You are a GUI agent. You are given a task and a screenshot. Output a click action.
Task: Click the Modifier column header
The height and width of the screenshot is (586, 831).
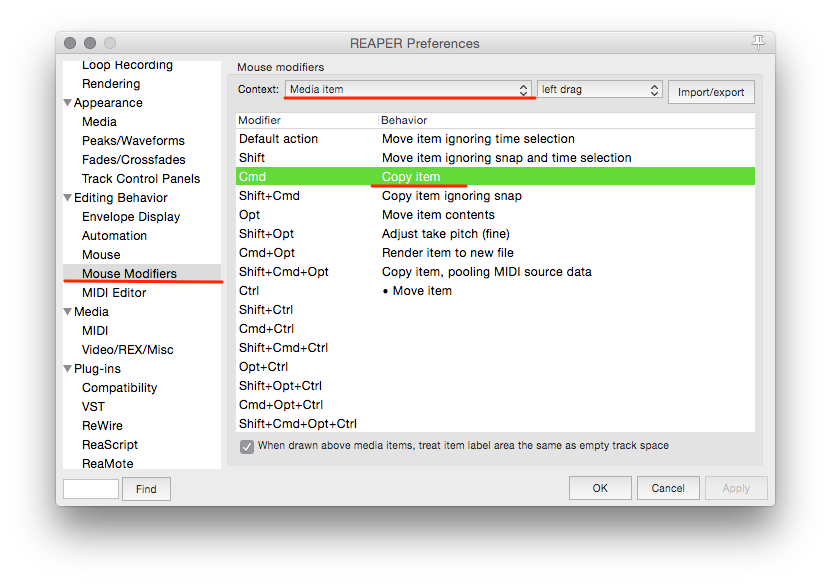[307, 120]
